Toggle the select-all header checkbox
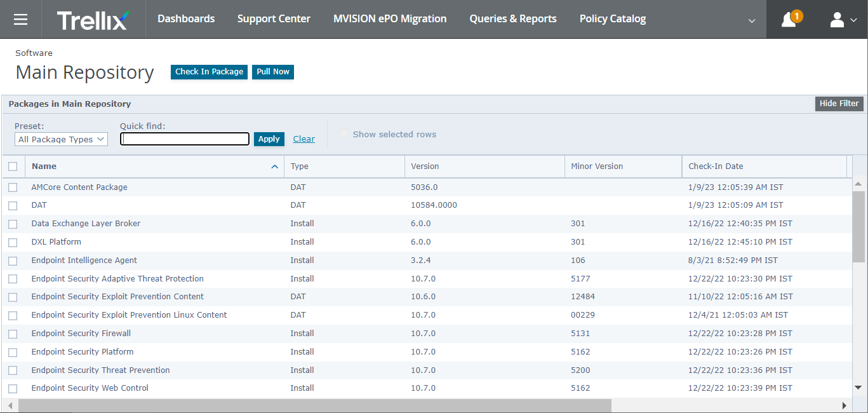868x413 pixels. 13,166
